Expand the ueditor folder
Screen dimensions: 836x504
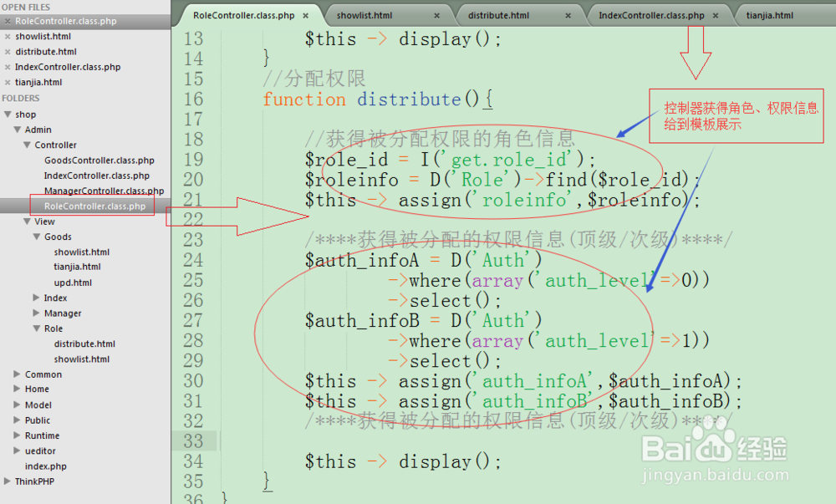17,451
